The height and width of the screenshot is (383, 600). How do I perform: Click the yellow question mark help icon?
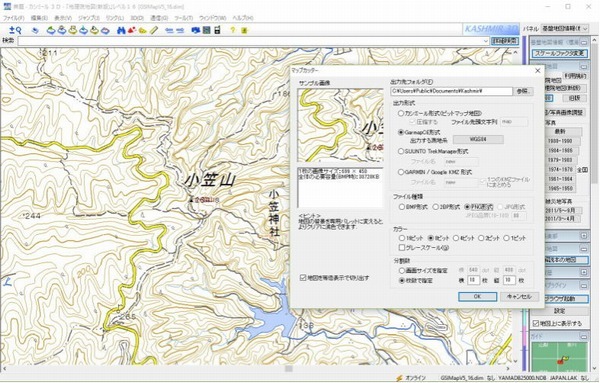[233, 30]
